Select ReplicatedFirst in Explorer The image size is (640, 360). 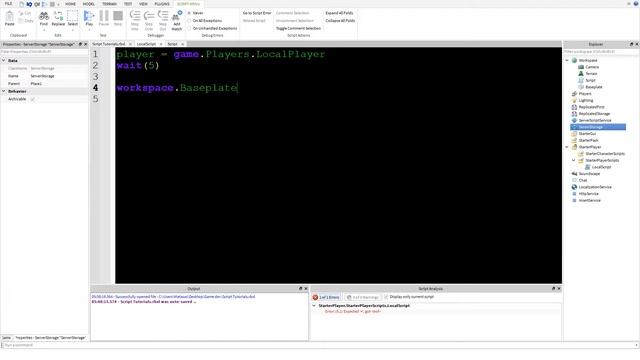pyautogui.click(x=591, y=107)
